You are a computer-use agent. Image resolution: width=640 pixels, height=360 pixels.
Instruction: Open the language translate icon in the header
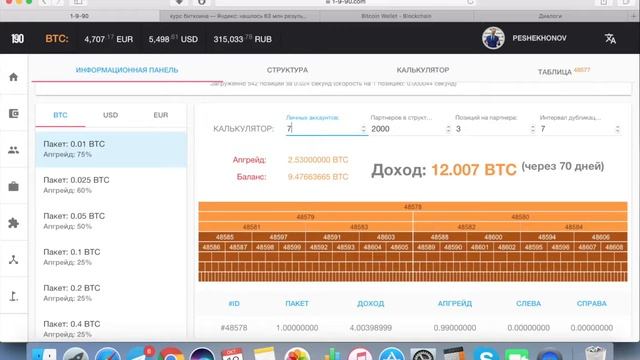click(x=610, y=39)
